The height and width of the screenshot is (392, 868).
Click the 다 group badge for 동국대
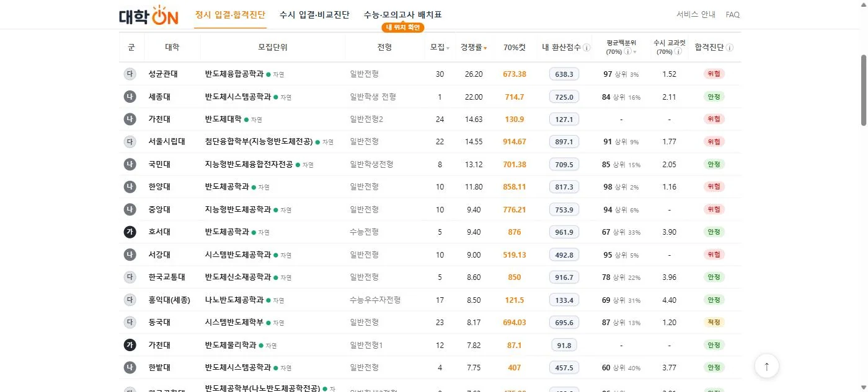point(130,322)
